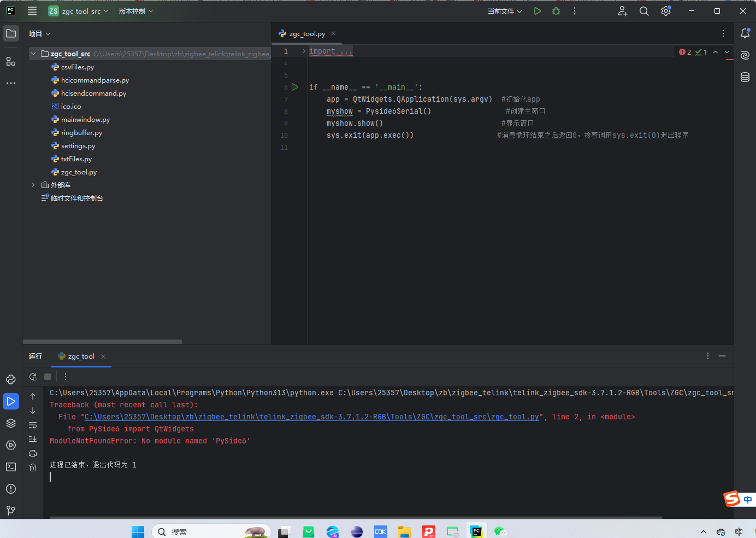The height and width of the screenshot is (538, 756).
Task: Run the current file
Action: click(x=538, y=11)
